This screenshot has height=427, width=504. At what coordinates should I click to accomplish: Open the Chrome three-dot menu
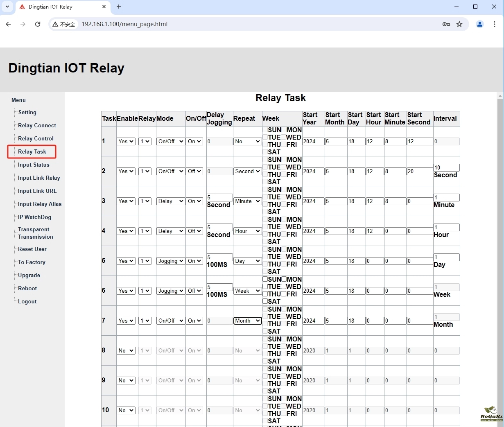[495, 24]
